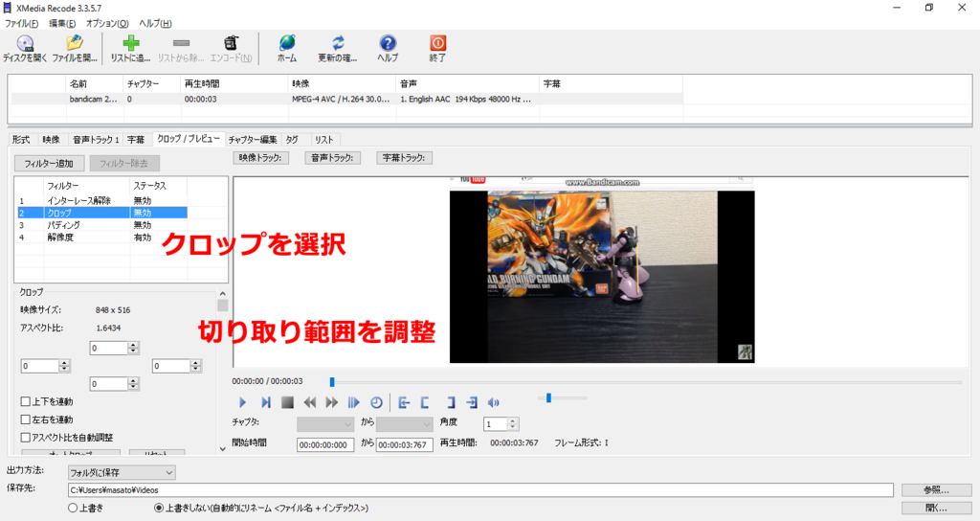Click the 開始時間 time field

[325, 444]
